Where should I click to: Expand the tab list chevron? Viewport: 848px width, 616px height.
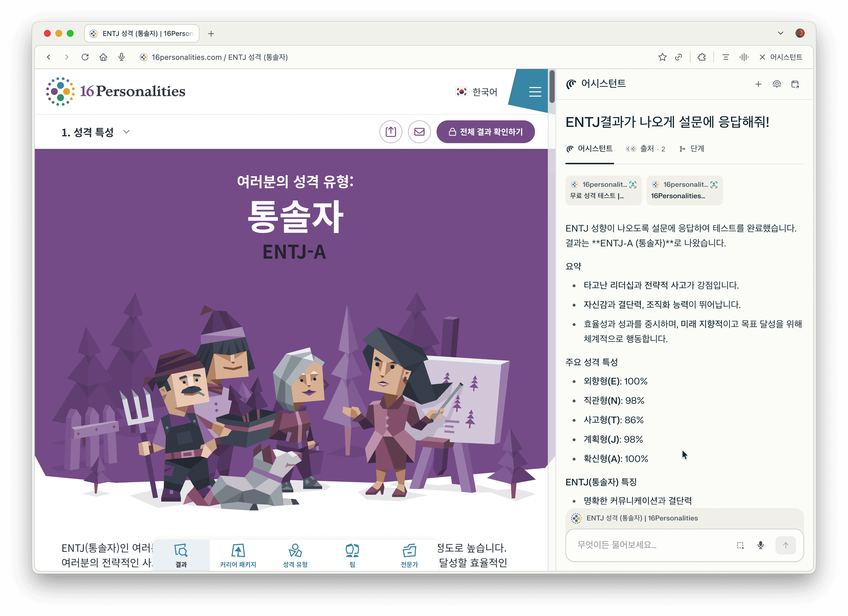(780, 33)
